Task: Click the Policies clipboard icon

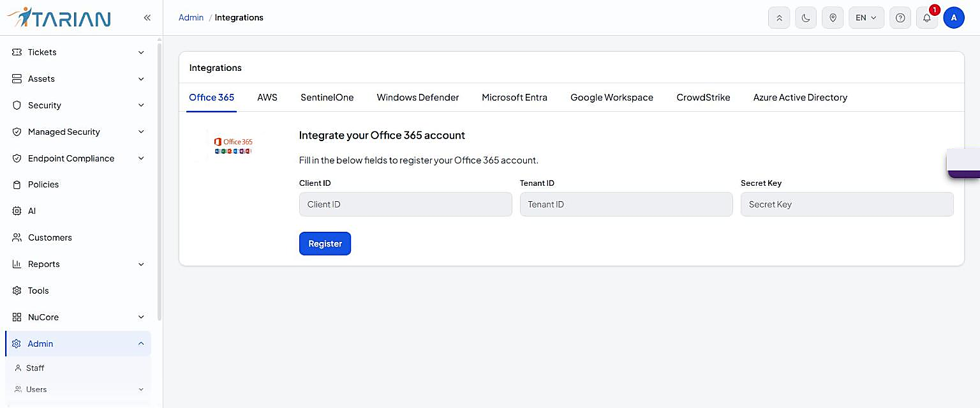Action: (17, 185)
